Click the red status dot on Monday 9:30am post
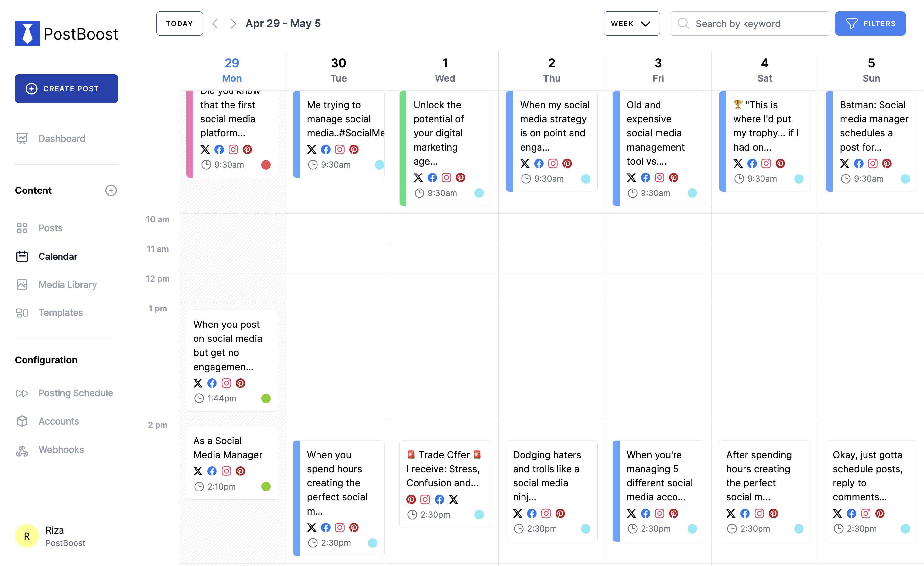Viewport: 924px width, 566px height. (x=266, y=165)
